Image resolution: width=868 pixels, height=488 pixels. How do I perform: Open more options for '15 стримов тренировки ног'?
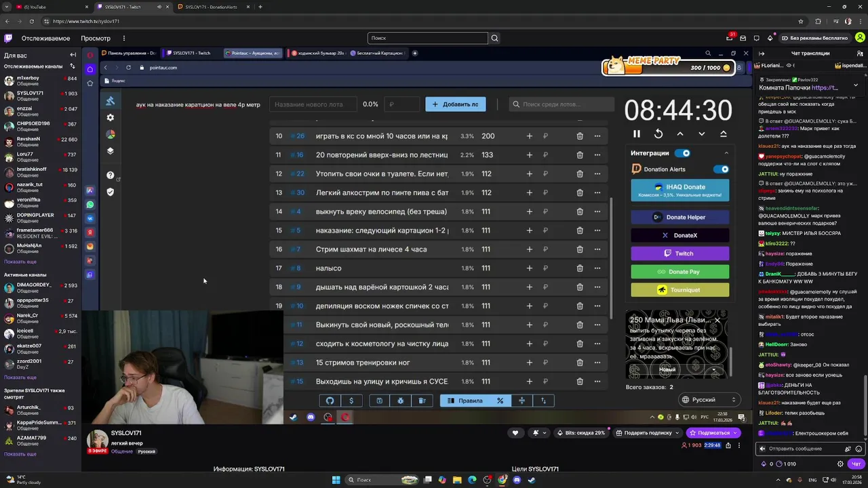(x=597, y=363)
